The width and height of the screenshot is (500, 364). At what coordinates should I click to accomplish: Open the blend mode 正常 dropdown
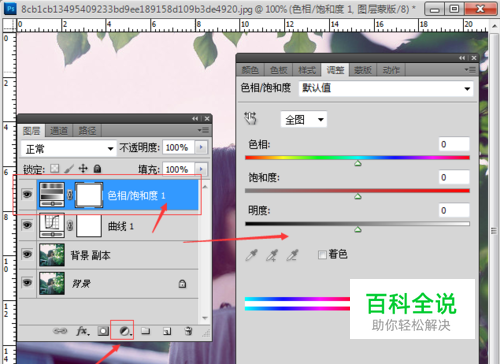click(68, 148)
